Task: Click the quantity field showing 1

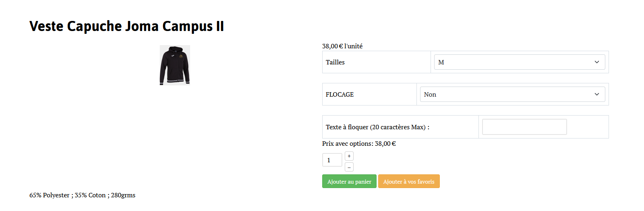Action: tap(332, 160)
